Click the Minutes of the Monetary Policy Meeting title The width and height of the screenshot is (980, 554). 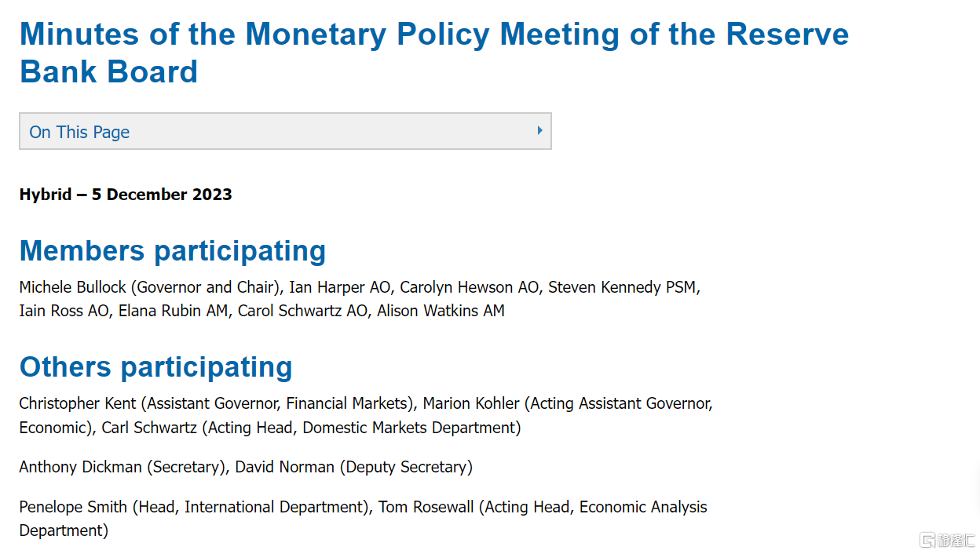[434, 53]
